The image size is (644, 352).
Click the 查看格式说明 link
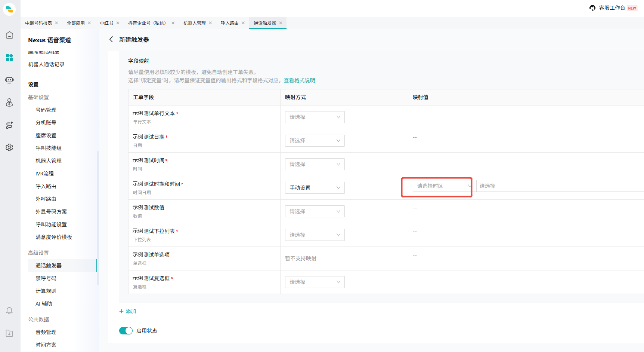click(299, 80)
